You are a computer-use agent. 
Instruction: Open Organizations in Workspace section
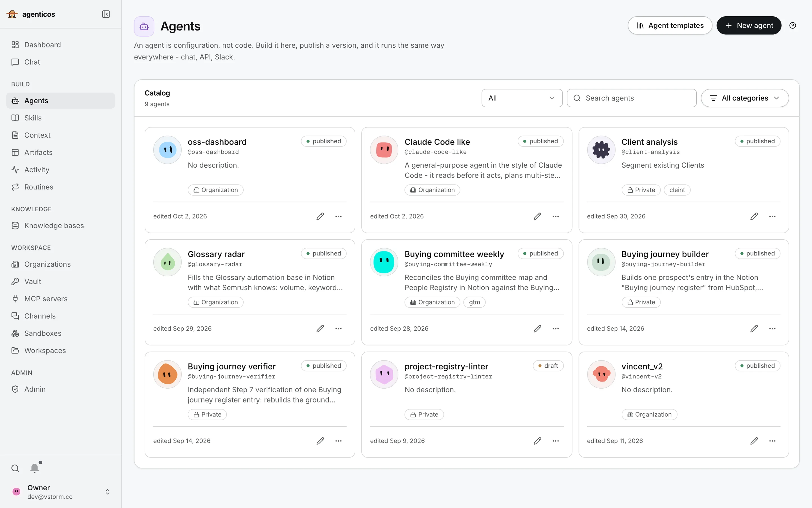tap(61, 264)
